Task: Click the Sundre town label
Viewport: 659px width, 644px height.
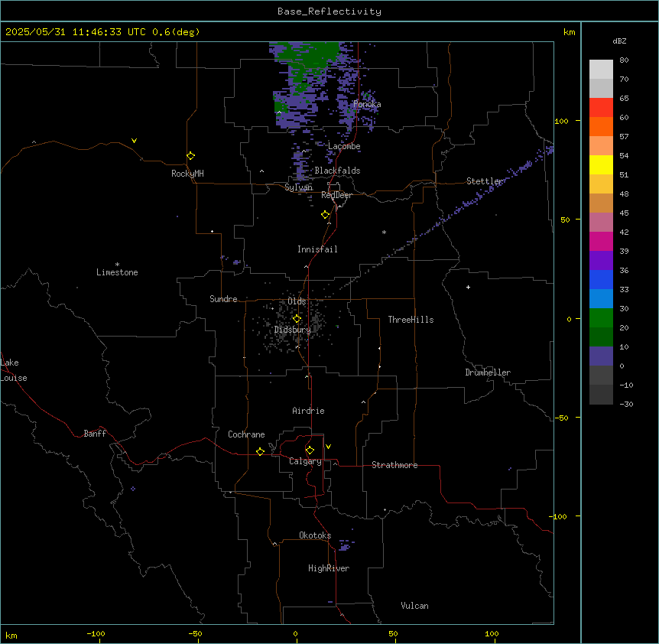Action: click(x=223, y=299)
